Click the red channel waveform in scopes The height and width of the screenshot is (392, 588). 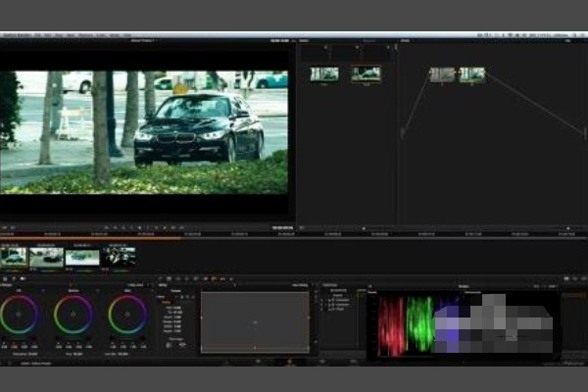[392, 325]
